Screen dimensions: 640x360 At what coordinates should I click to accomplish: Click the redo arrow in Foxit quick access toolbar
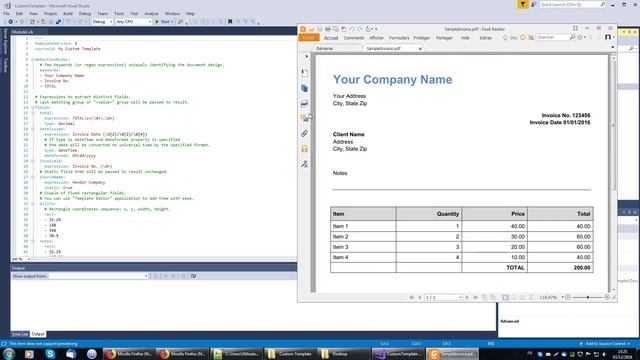coord(360,29)
